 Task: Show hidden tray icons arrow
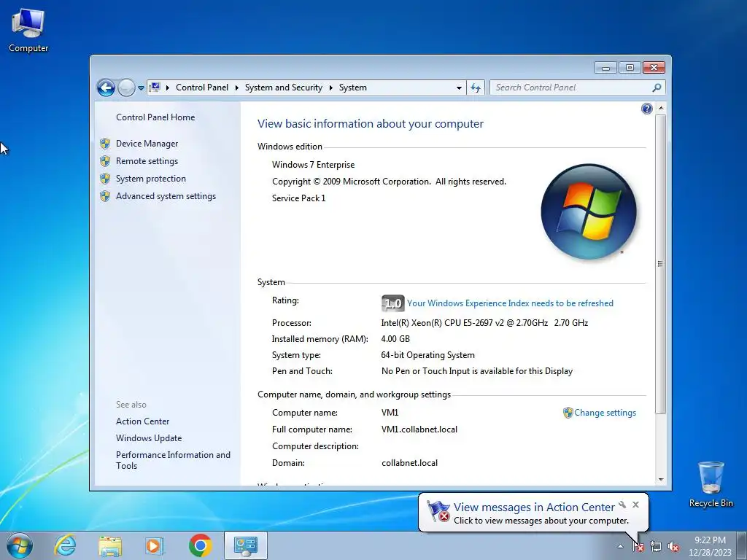click(x=620, y=546)
